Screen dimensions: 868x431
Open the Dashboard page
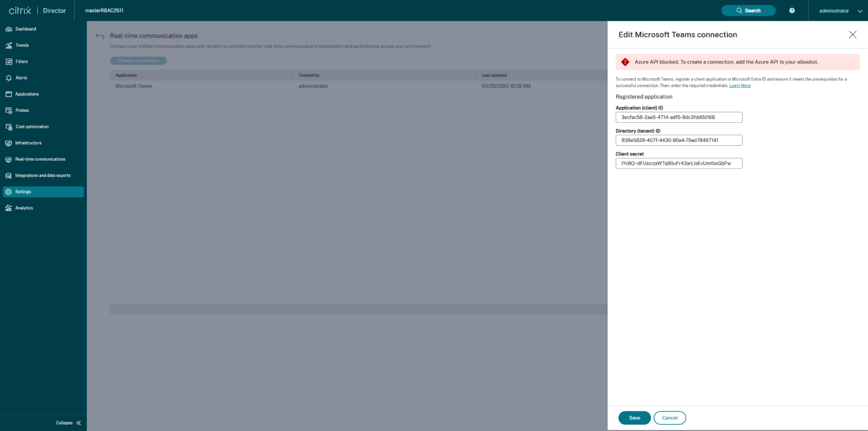point(26,29)
